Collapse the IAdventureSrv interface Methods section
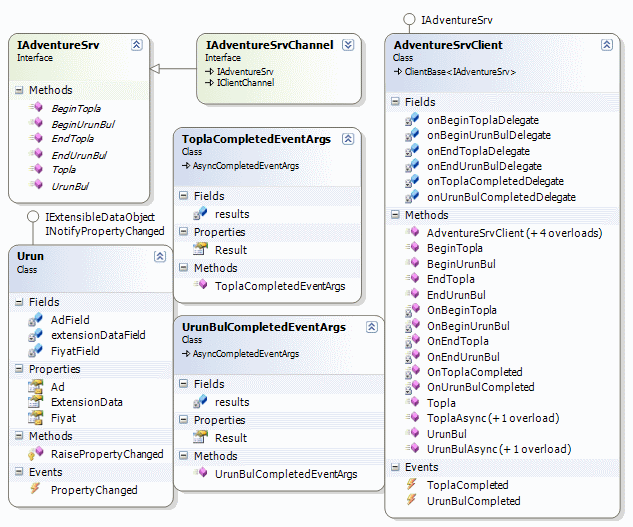Screen dimensions: 633x527 tap(20, 90)
